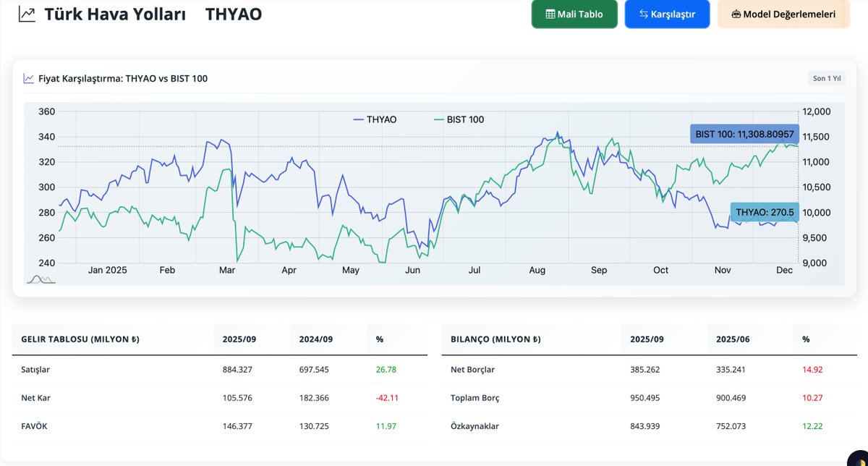
Task: Click Net Borçlar value 335.241
Action: [x=732, y=369]
